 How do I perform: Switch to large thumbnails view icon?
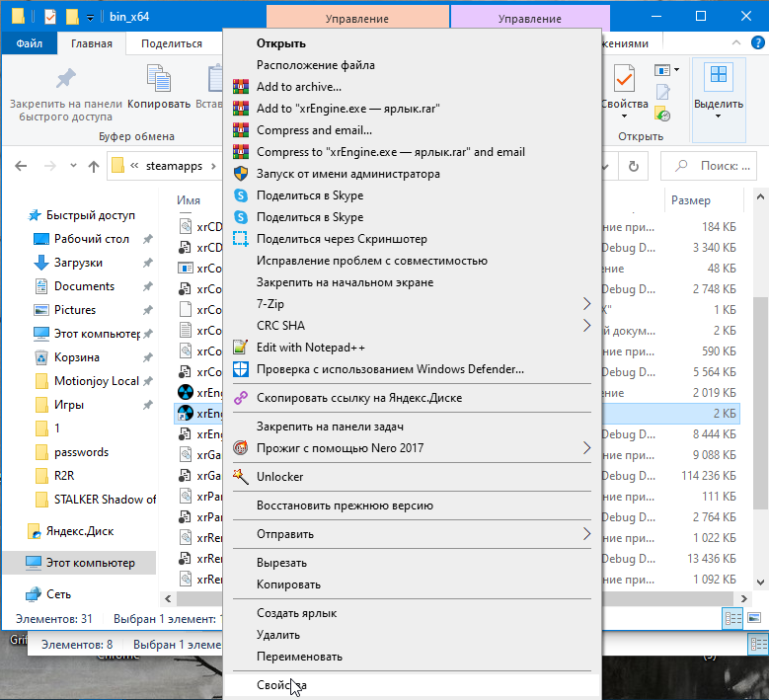click(754, 618)
